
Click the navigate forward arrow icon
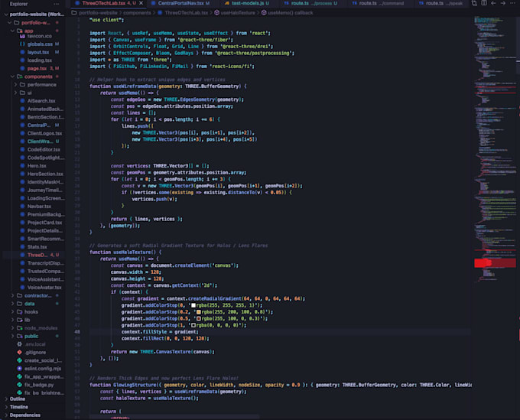[x=502, y=3]
